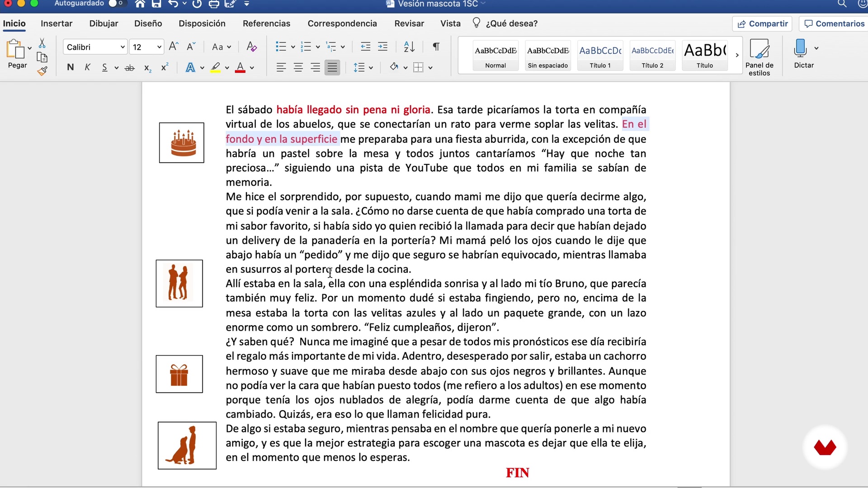Screen dimensions: 868x488
Task: Center align the text
Action: pyautogui.click(x=298, y=68)
